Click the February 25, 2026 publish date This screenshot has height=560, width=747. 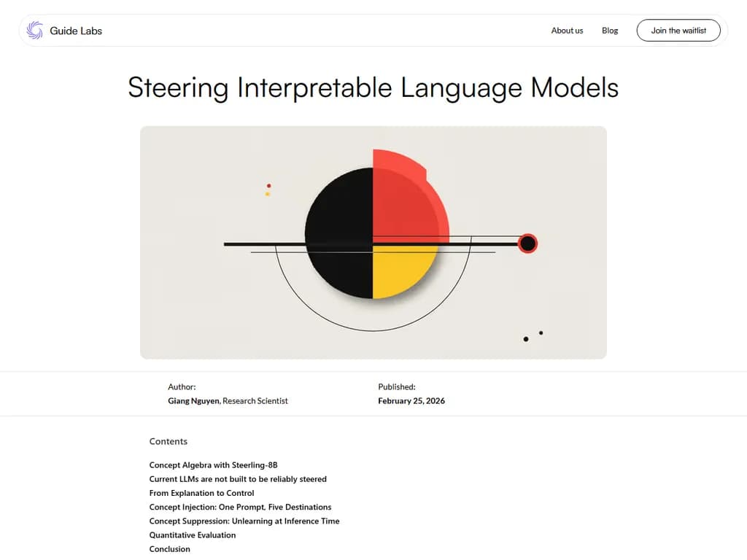(411, 401)
